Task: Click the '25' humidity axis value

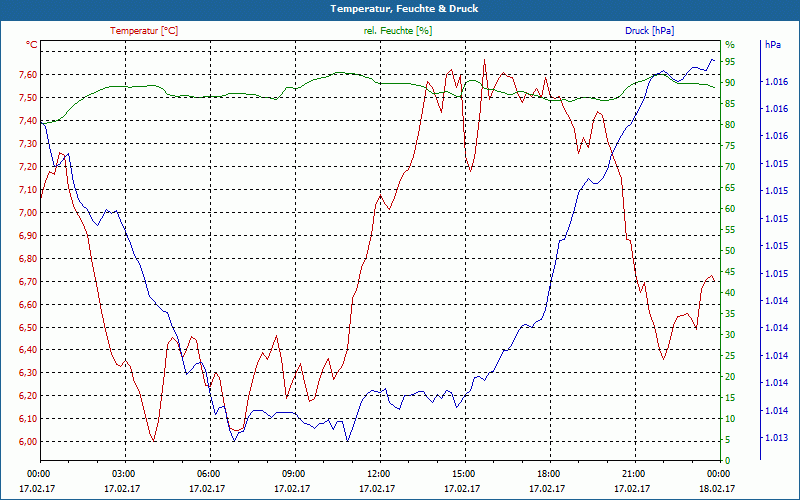Action: click(730, 356)
